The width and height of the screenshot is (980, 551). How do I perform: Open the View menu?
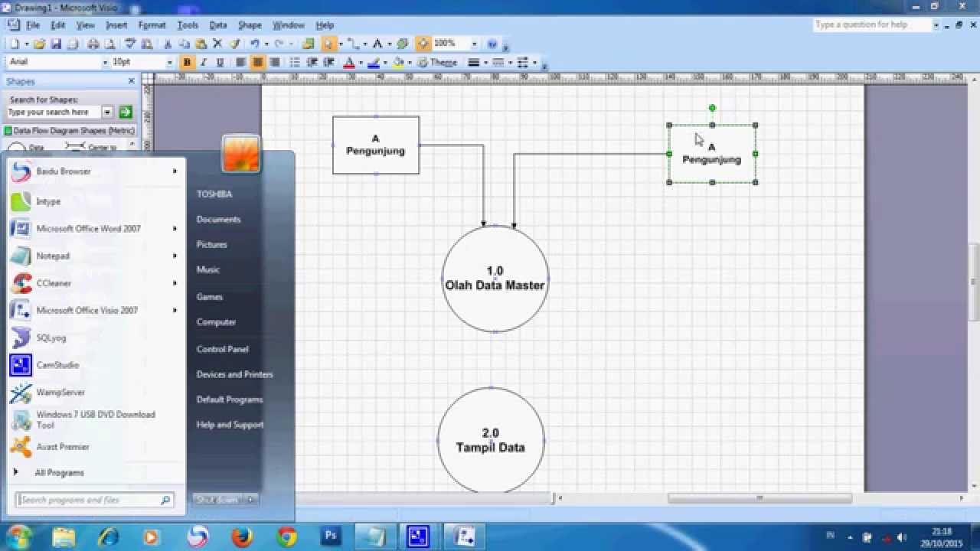coord(85,25)
